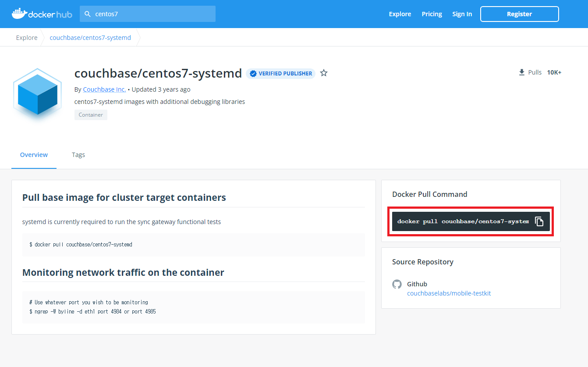Star the couchbase/centos7-systemd repository
Screen dimensions: 588x367
tap(324, 73)
